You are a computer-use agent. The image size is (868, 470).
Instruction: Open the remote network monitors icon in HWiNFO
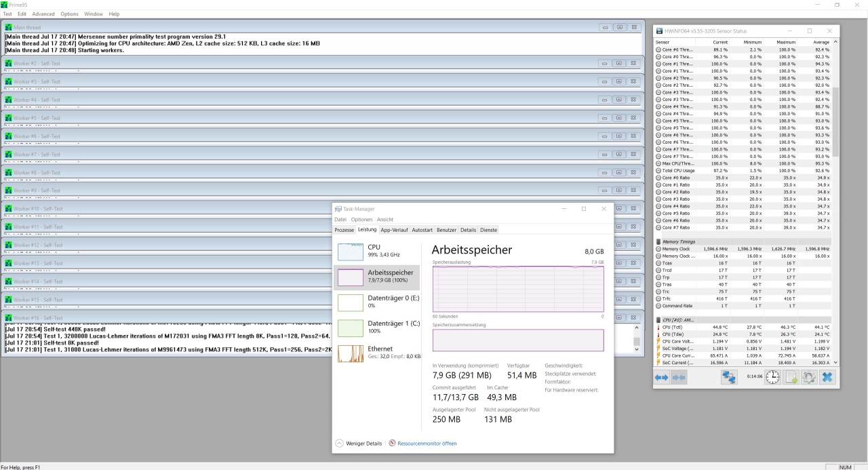click(x=729, y=376)
